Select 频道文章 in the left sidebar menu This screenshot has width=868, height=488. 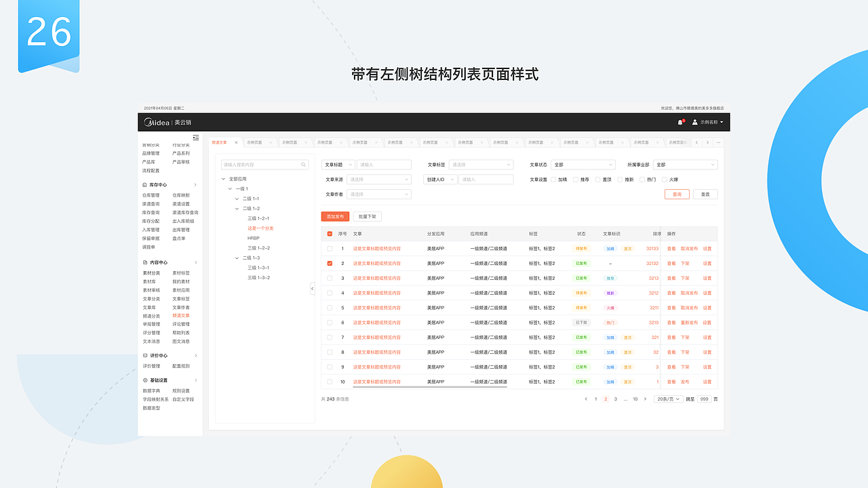click(x=180, y=315)
